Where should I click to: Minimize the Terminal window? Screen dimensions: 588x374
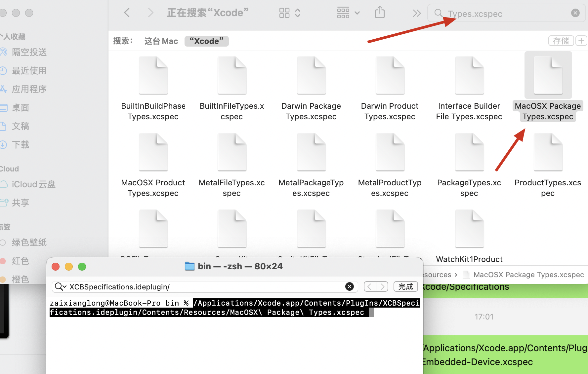point(69,267)
